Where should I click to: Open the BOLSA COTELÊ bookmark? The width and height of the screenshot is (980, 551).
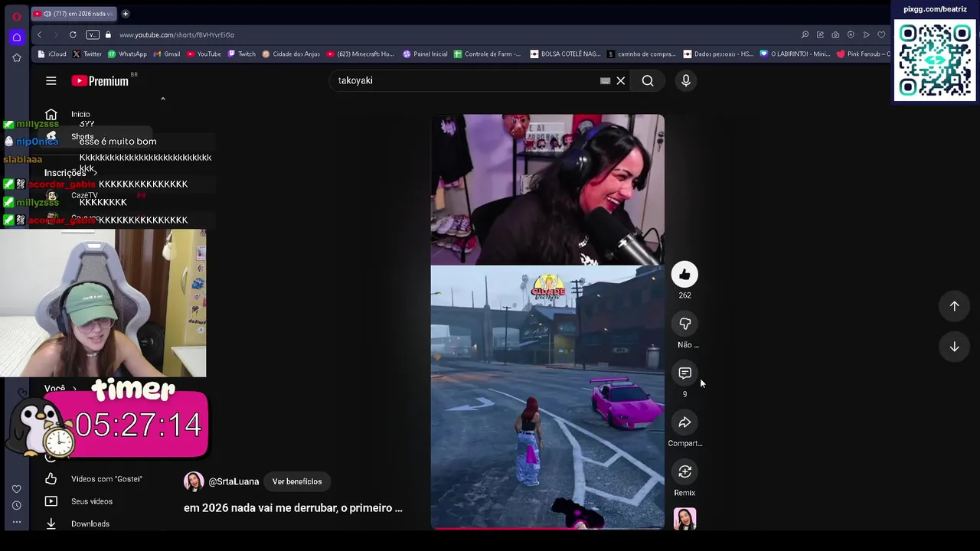point(565,54)
